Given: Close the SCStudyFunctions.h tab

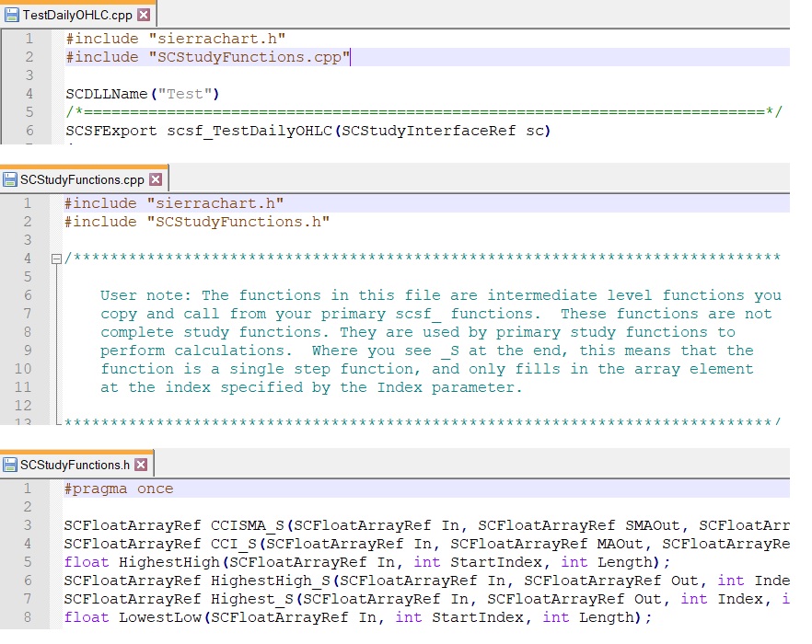Looking at the screenshot, I should click(141, 465).
